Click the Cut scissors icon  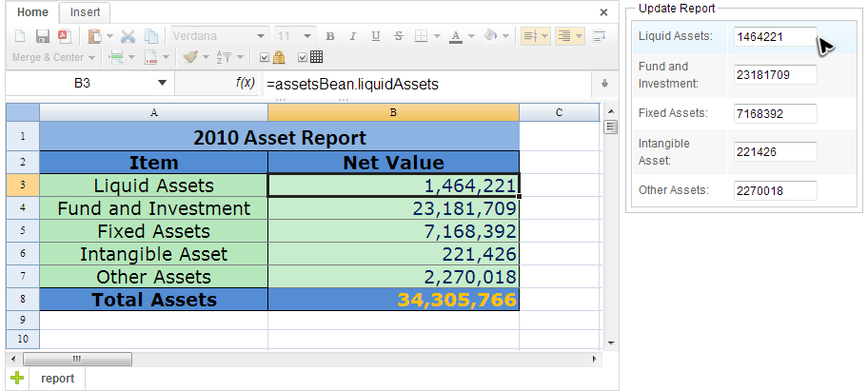pyautogui.click(x=128, y=36)
